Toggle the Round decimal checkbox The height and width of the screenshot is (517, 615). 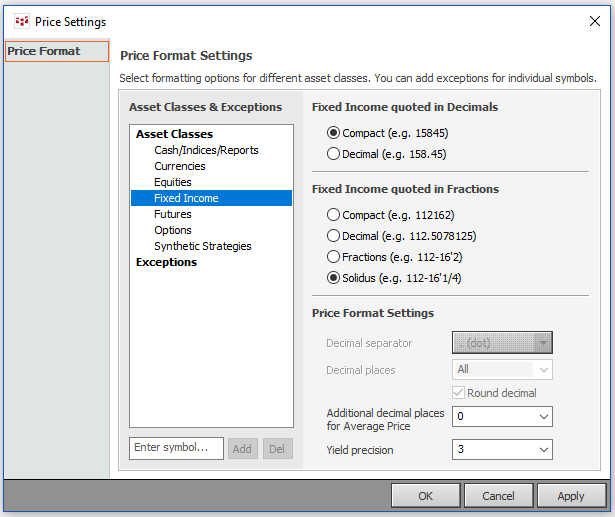coord(460,393)
